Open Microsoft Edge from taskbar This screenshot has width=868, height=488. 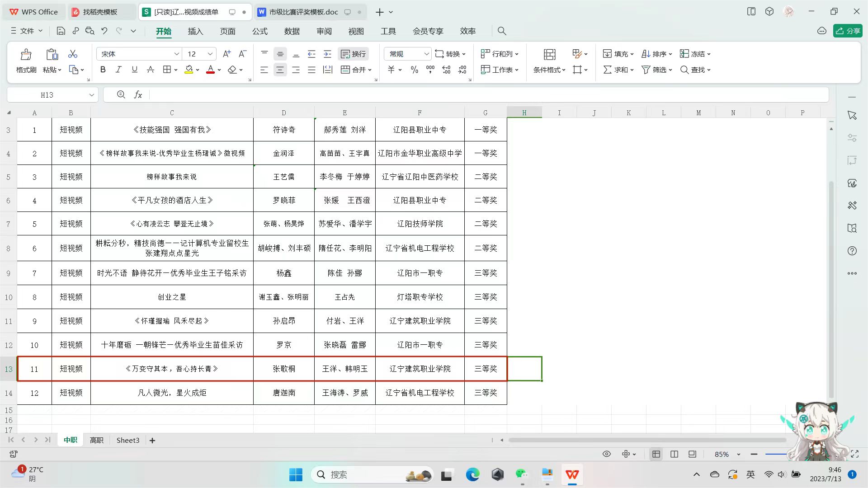point(472,474)
